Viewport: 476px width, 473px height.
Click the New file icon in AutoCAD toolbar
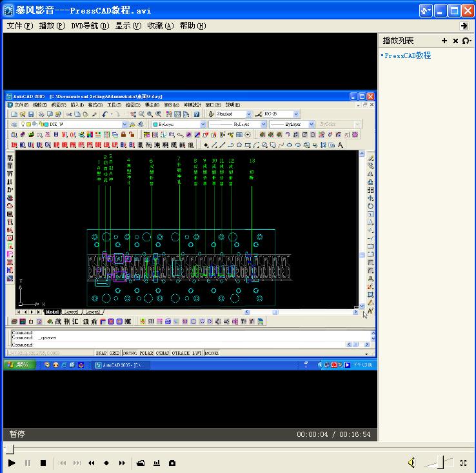[x=14, y=114]
